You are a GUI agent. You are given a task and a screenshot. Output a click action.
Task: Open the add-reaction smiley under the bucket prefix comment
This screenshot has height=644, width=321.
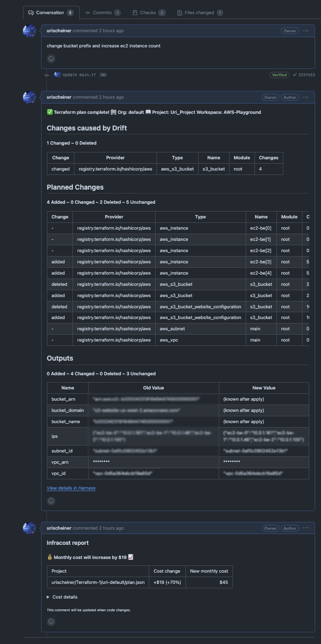[51, 58]
